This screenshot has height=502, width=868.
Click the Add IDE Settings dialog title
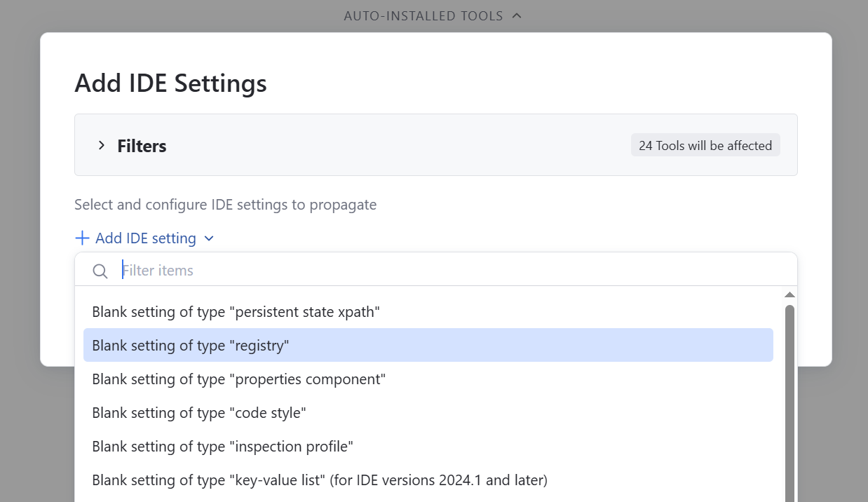170,83
